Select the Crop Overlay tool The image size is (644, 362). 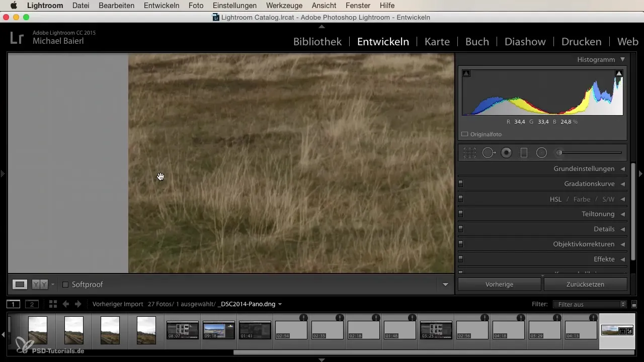[469, 153]
